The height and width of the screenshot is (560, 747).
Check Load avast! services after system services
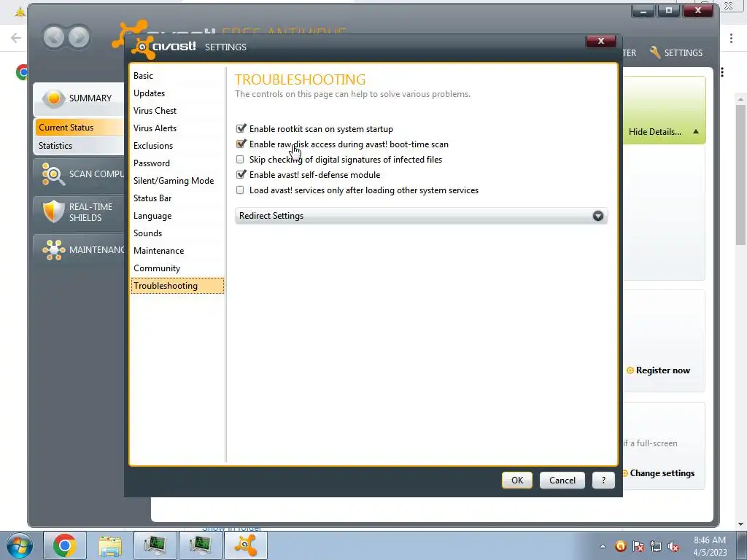click(240, 190)
